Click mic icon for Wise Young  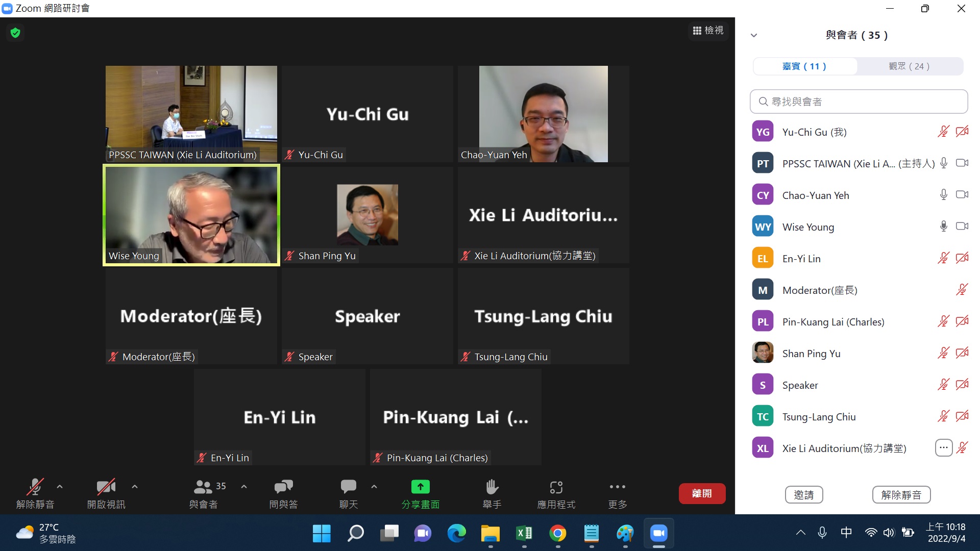[x=944, y=226]
